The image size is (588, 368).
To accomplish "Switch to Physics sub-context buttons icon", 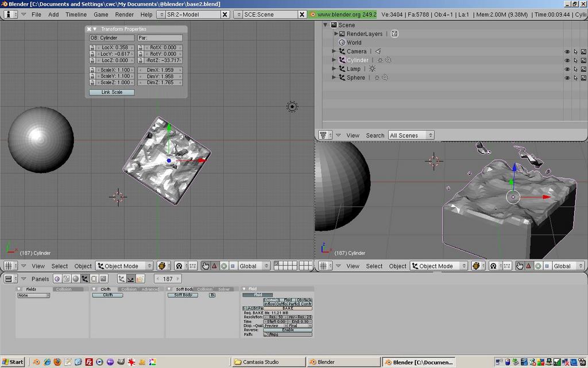I will click(130, 279).
